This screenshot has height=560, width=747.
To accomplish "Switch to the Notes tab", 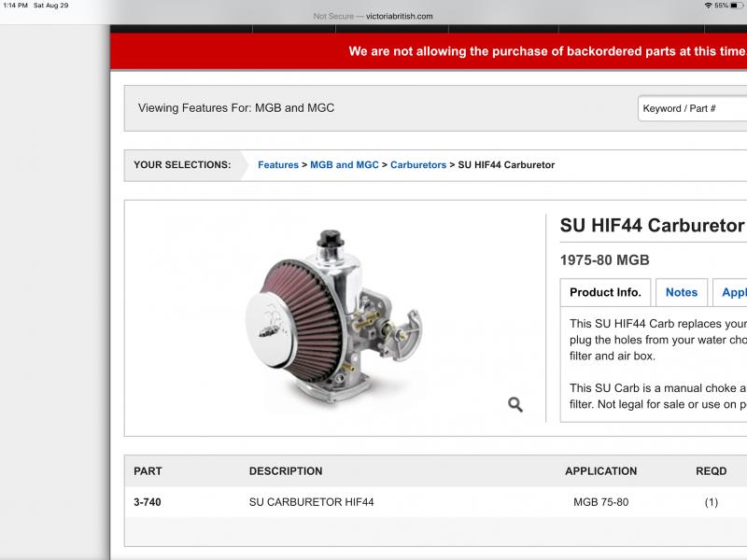I will tap(681, 292).
